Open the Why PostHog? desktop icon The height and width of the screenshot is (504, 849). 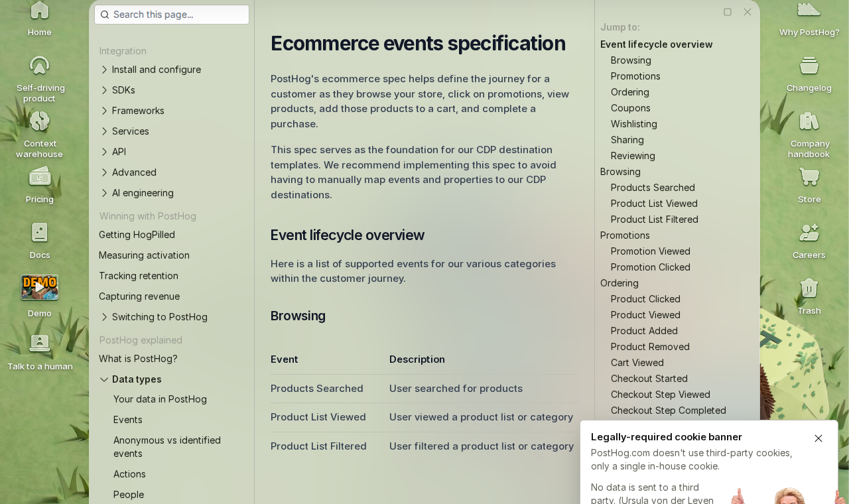pyautogui.click(x=809, y=19)
